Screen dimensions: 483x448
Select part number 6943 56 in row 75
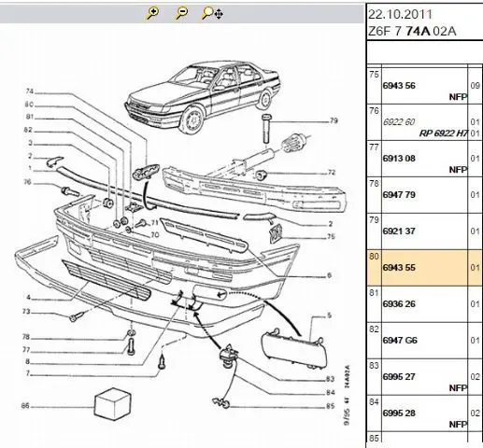[x=399, y=86]
